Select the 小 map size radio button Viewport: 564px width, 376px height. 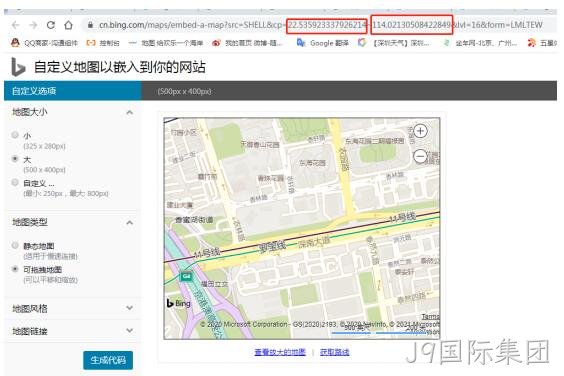[x=15, y=135]
